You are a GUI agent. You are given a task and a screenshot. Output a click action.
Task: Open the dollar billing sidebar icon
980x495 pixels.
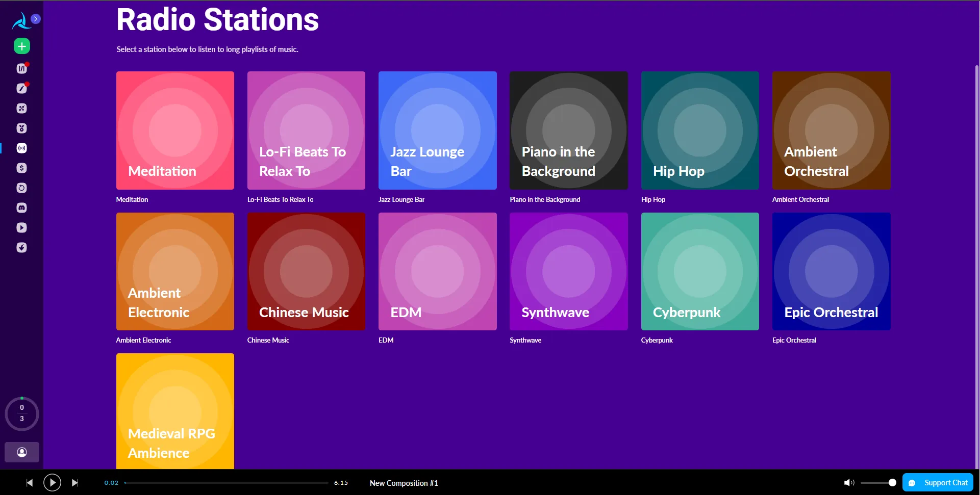tap(21, 168)
